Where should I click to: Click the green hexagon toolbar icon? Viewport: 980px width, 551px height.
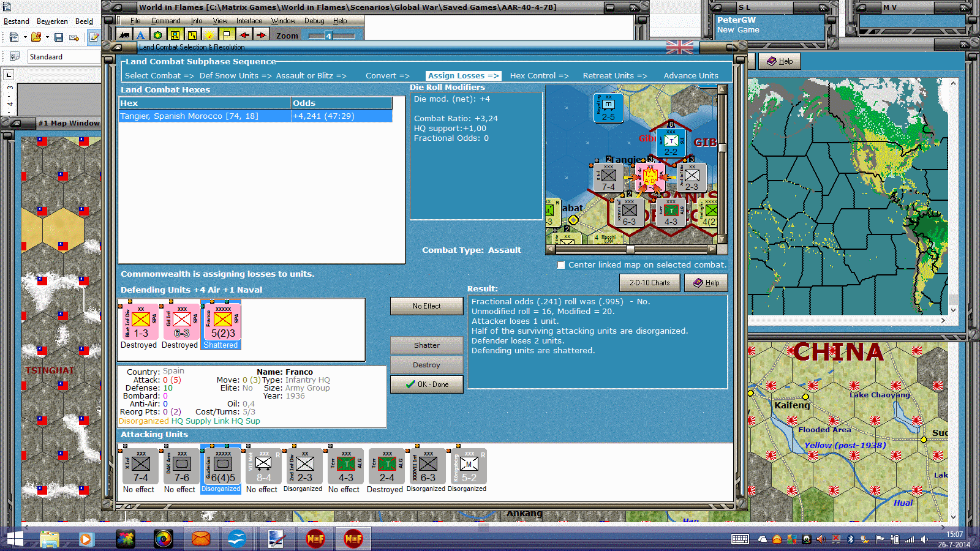click(x=158, y=36)
